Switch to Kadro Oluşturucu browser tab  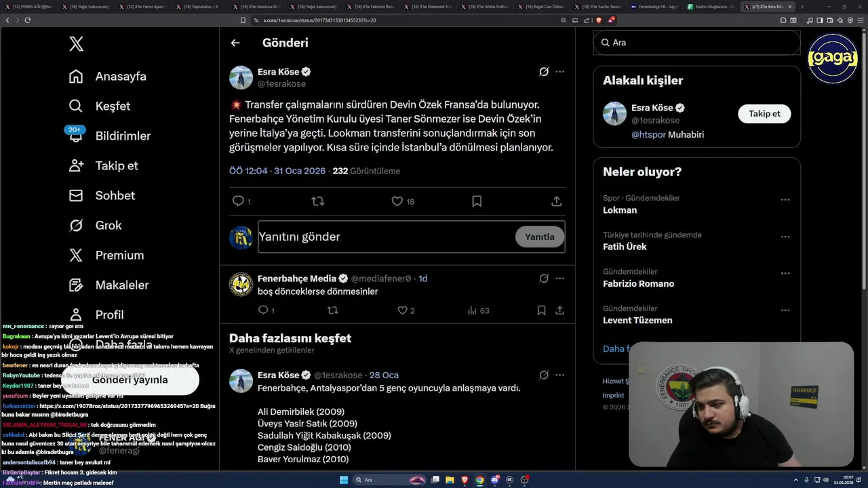coord(711,7)
